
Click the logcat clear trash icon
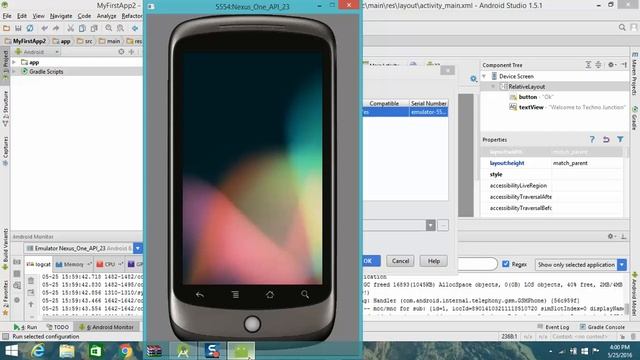point(31,281)
